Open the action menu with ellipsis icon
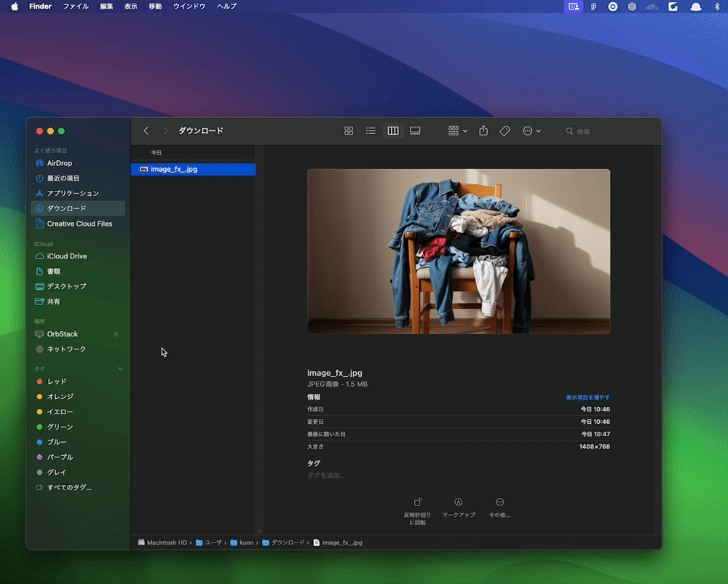 (x=531, y=131)
